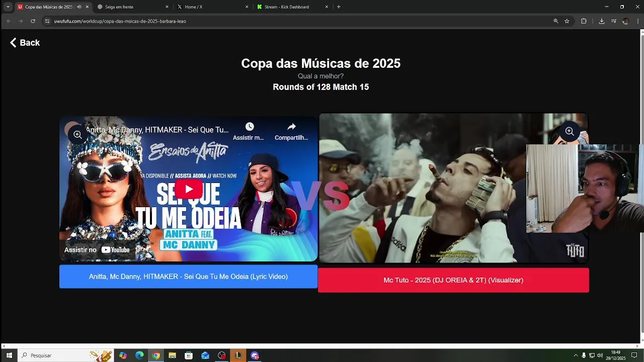Open the Chrome three-dot menu

click(x=637, y=21)
